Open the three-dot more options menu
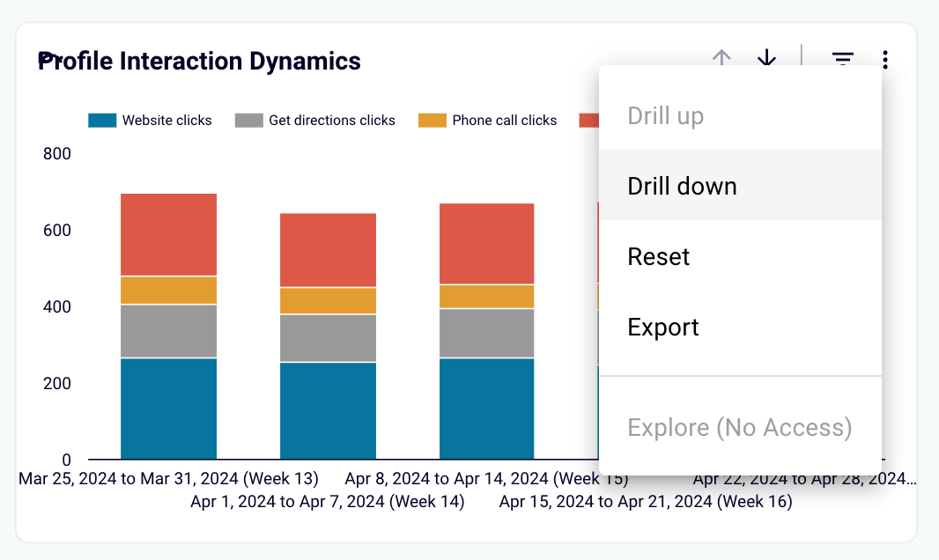 885,59
